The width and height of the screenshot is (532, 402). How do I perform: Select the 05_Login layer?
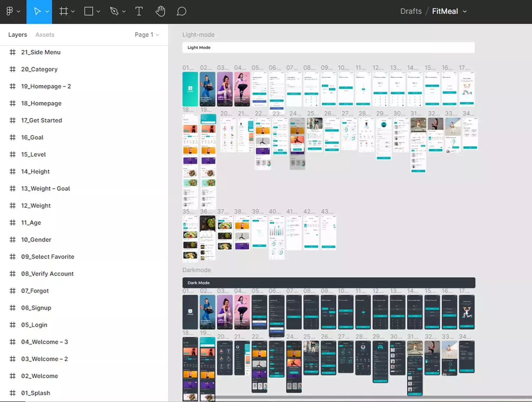pyautogui.click(x=84, y=325)
